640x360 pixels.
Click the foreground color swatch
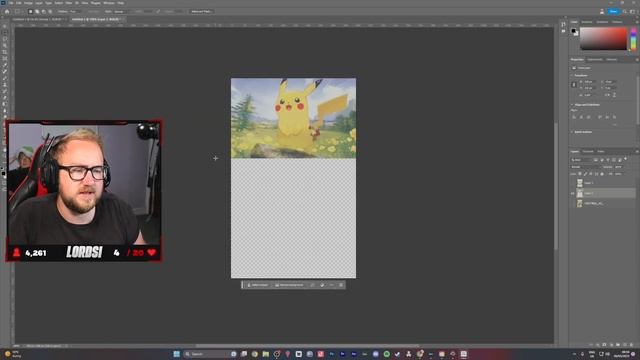pyautogui.click(x=573, y=31)
